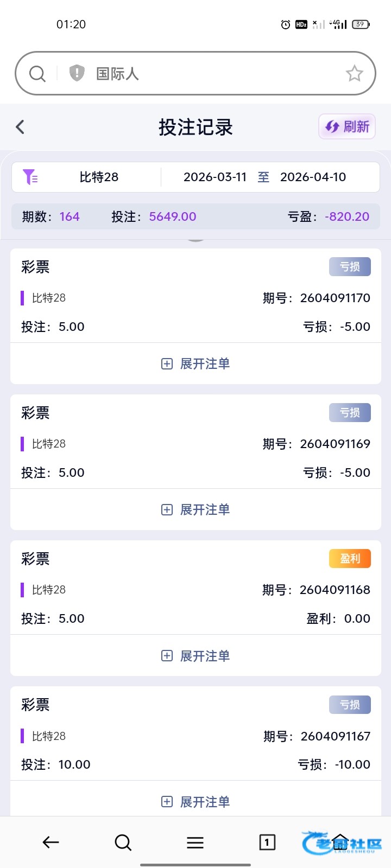
Task: Select the start date 2026-03-11
Action: 215,177
